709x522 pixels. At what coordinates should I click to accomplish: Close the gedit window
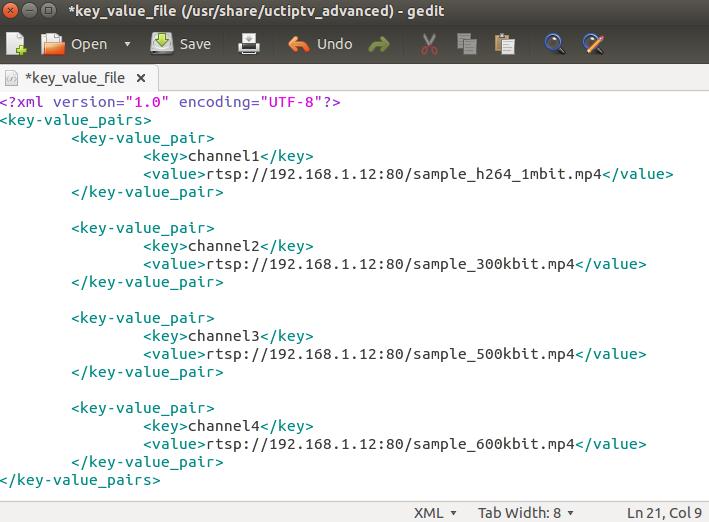(x=10, y=10)
